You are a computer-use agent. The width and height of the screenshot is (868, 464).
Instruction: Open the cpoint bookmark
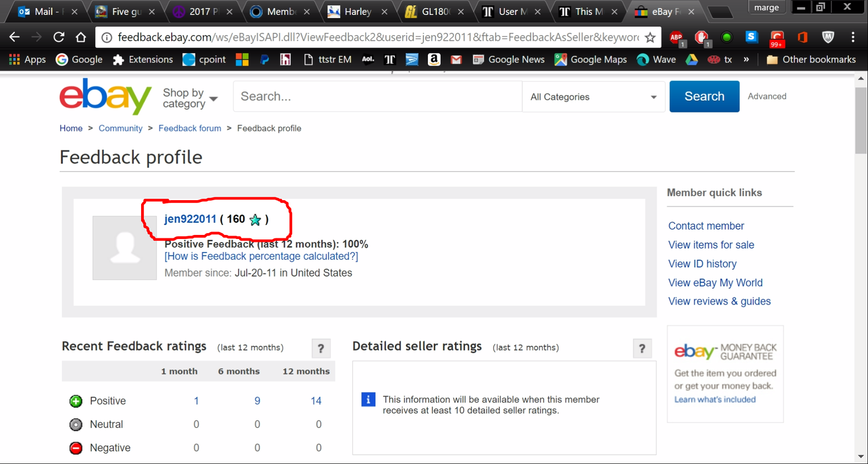(204, 59)
